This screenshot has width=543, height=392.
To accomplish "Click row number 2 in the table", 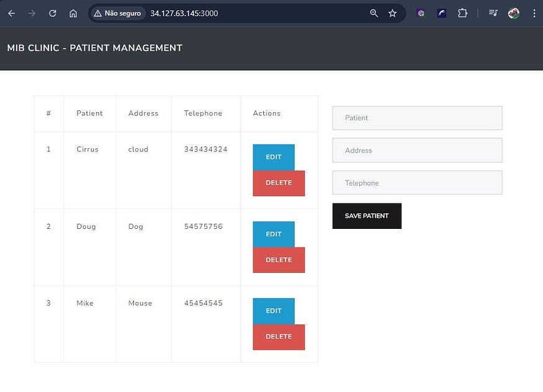I will (x=48, y=226).
